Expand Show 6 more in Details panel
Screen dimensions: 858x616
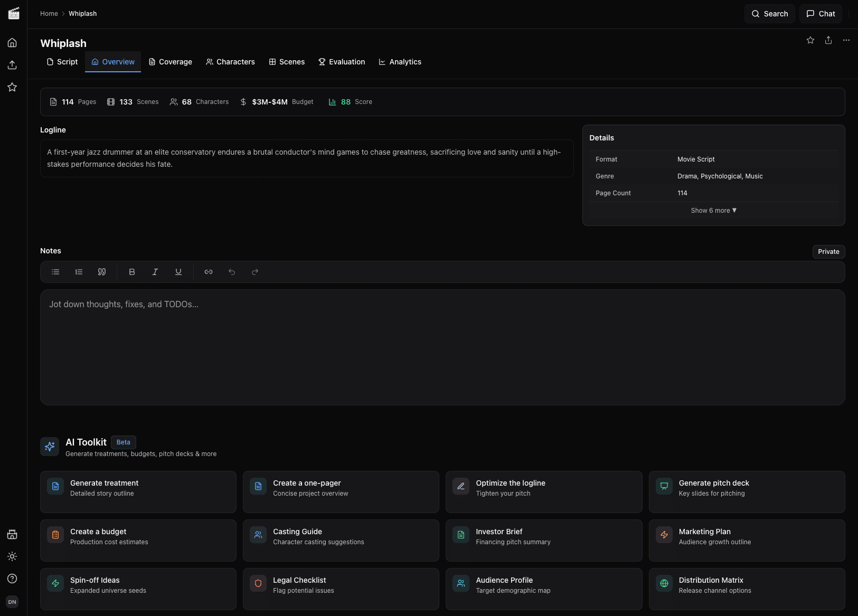pos(713,210)
